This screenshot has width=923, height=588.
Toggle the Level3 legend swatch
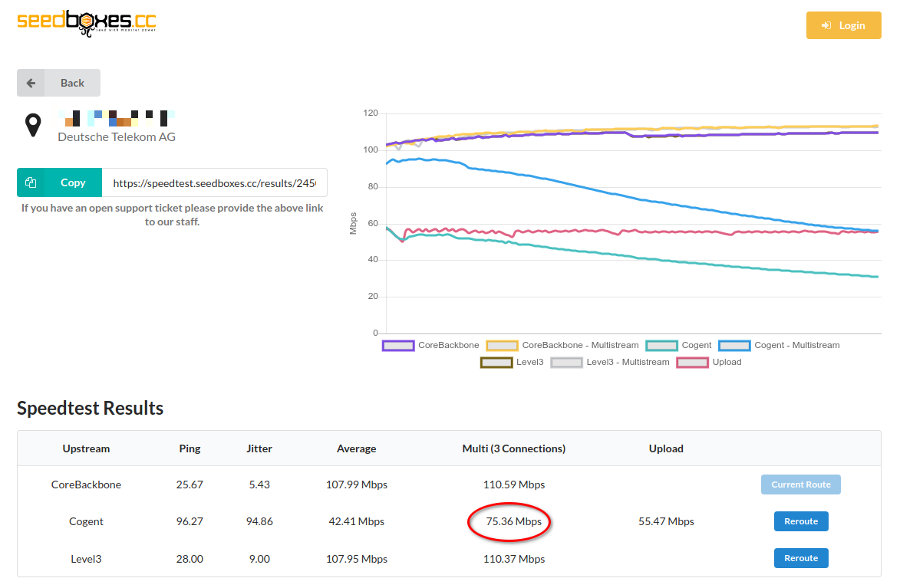[496, 362]
